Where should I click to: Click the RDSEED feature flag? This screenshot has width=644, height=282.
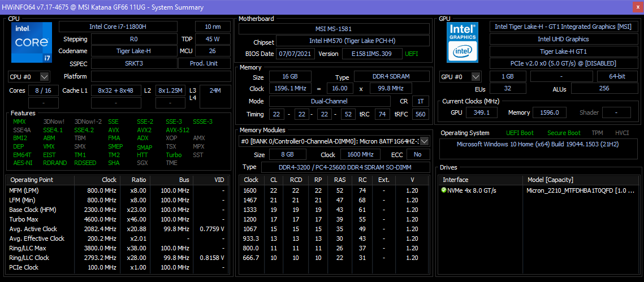click(85, 163)
